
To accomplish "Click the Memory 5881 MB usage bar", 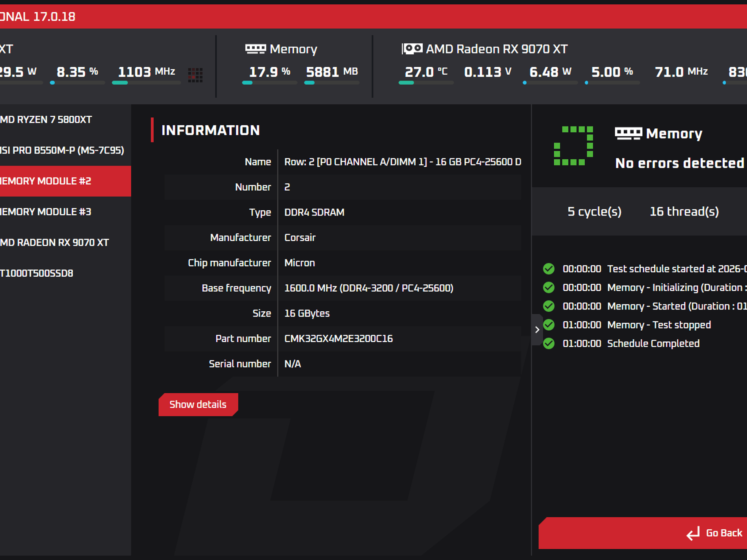I will click(x=332, y=83).
